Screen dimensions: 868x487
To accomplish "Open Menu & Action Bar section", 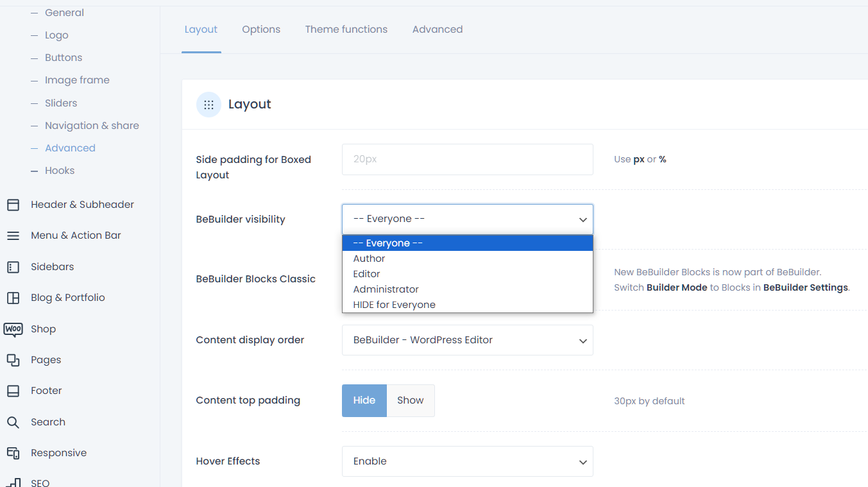I will pyautogui.click(x=76, y=235).
